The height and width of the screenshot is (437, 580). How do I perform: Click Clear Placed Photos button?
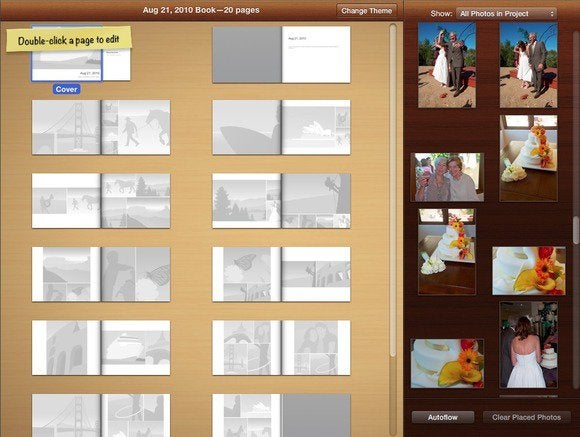(526, 417)
